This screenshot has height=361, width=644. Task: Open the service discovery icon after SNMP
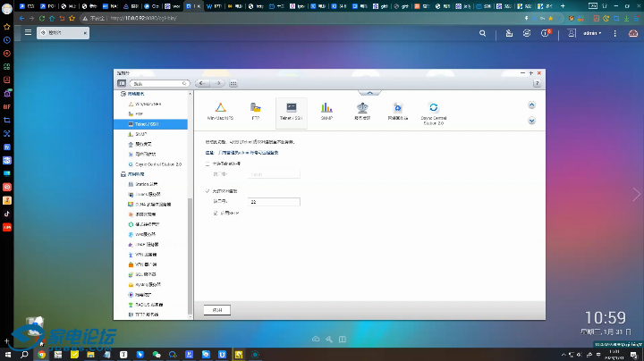coord(362,111)
